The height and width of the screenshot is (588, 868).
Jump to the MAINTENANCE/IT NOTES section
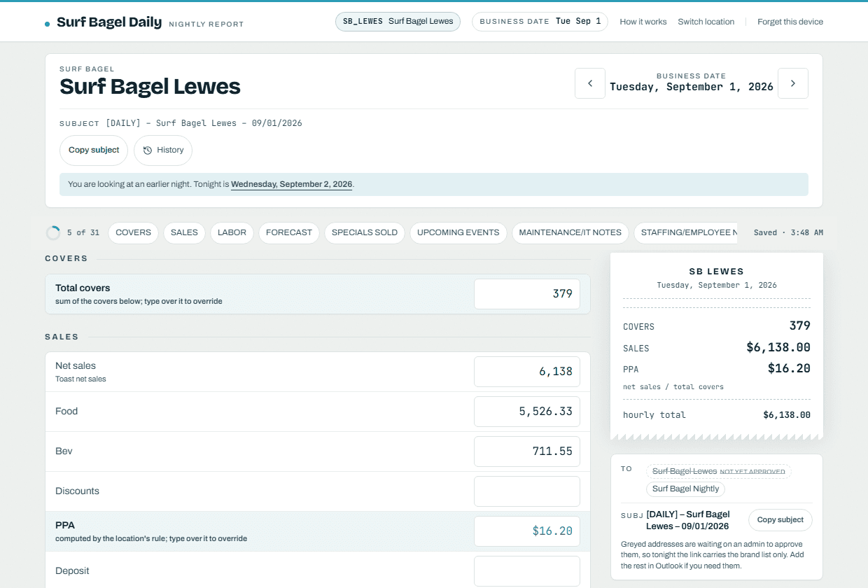(x=570, y=233)
